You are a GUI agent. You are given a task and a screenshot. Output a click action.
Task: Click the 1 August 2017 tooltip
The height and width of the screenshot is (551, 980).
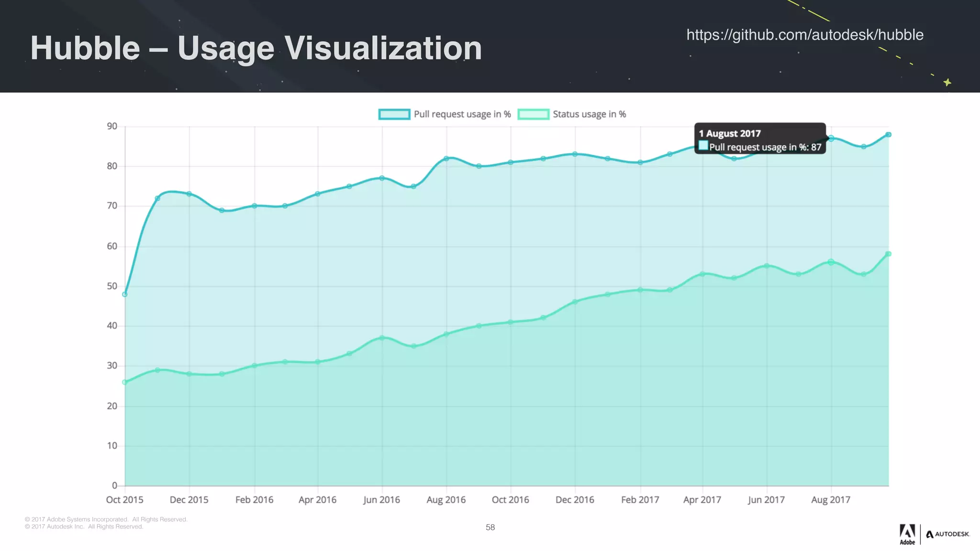[760, 139]
